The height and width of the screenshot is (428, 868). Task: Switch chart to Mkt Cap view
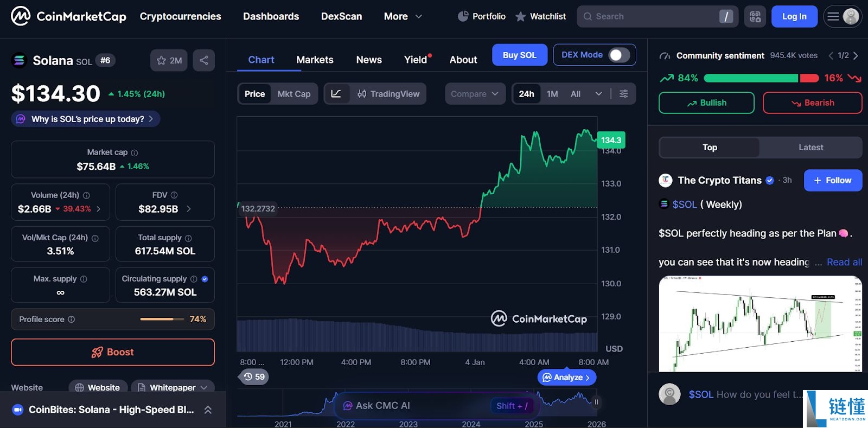click(294, 94)
